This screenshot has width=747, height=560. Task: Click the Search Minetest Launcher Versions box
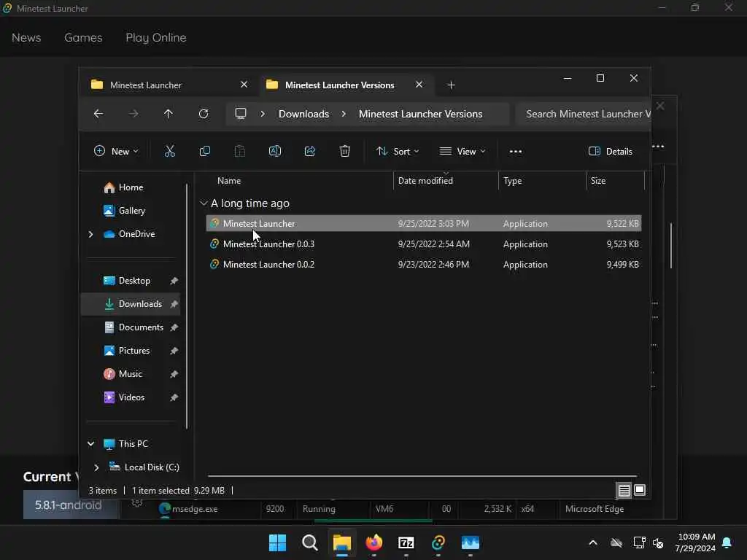[584, 114]
